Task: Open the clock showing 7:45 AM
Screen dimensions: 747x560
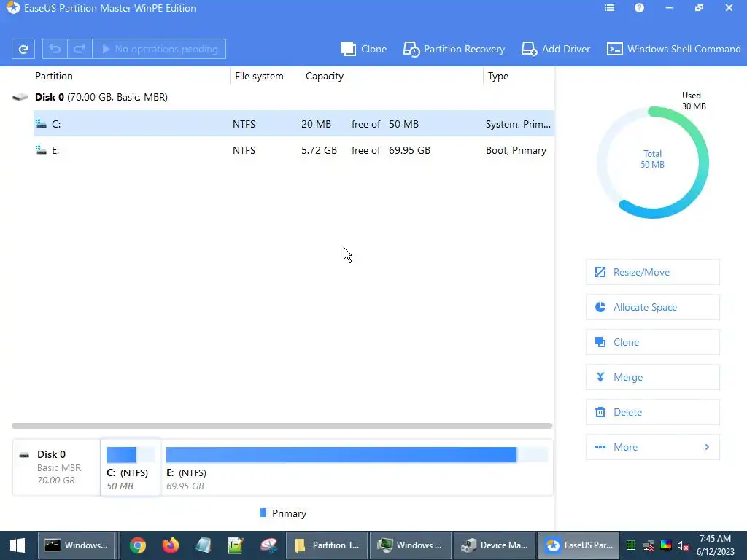Action: click(x=715, y=545)
